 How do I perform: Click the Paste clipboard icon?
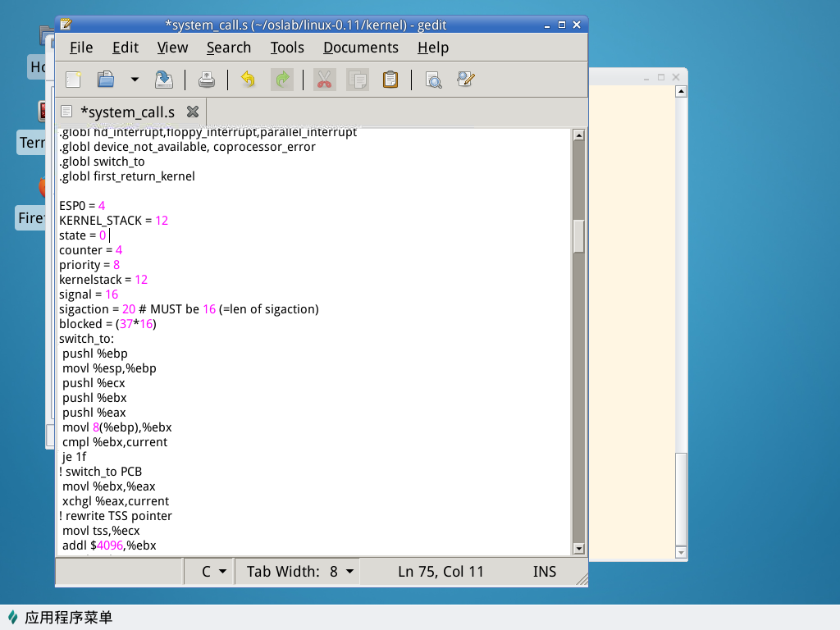pos(390,80)
